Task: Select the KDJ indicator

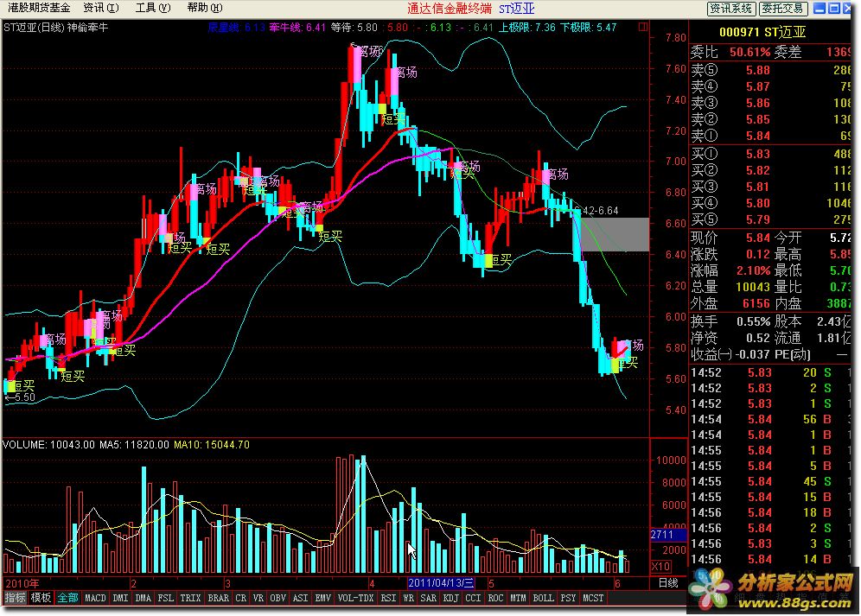Action: [451, 598]
